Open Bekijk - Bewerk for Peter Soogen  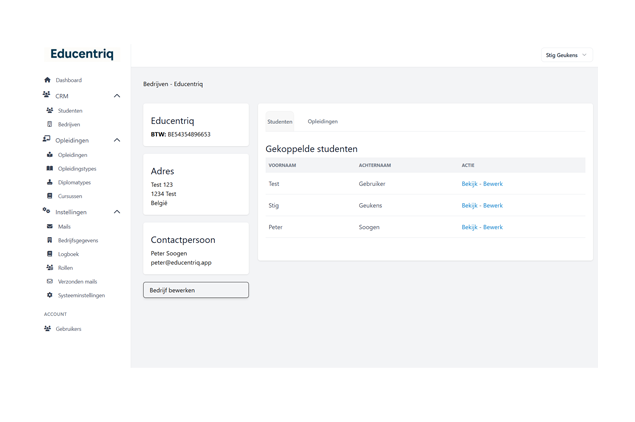(482, 227)
